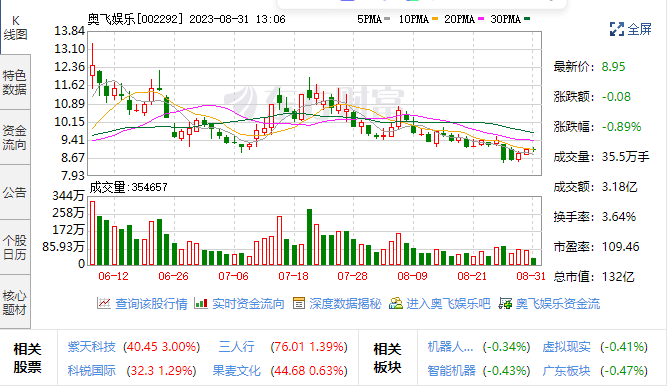Screen dimensions: 668x388
Task: Click the 08-31 date axis label
Action: click(x=531, y=276)
